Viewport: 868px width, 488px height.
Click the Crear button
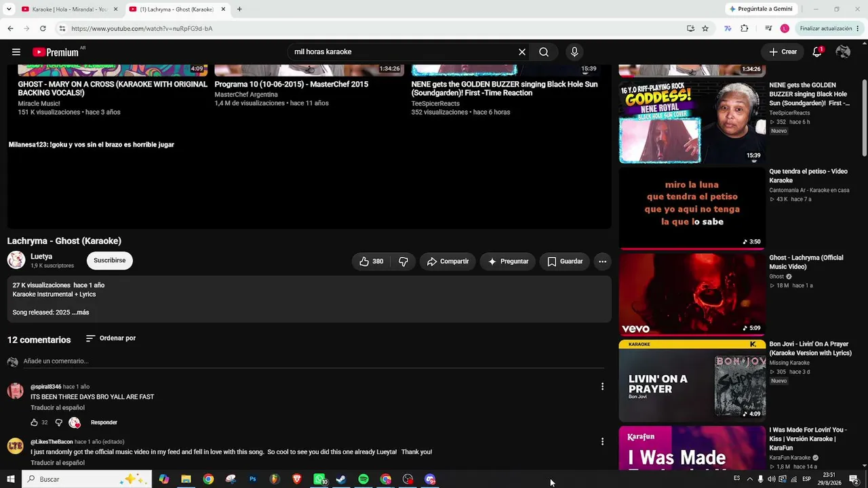click(x=783, y=52)
